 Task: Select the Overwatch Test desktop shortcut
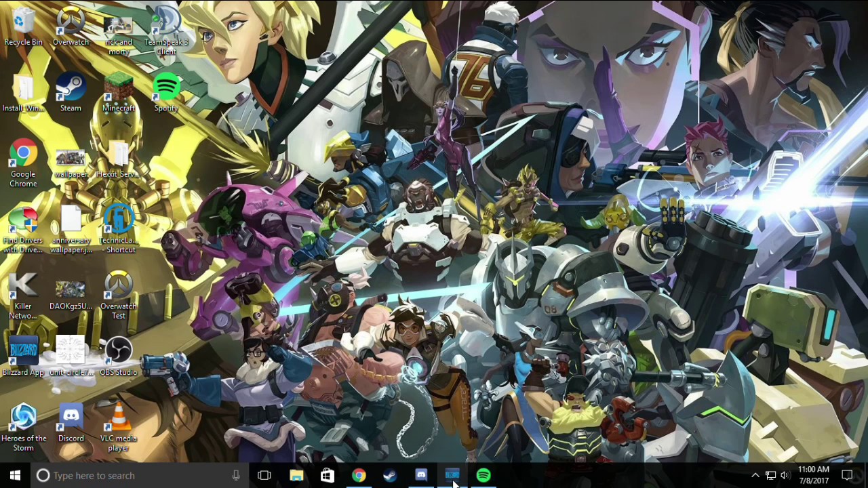[x=119, y=296]
